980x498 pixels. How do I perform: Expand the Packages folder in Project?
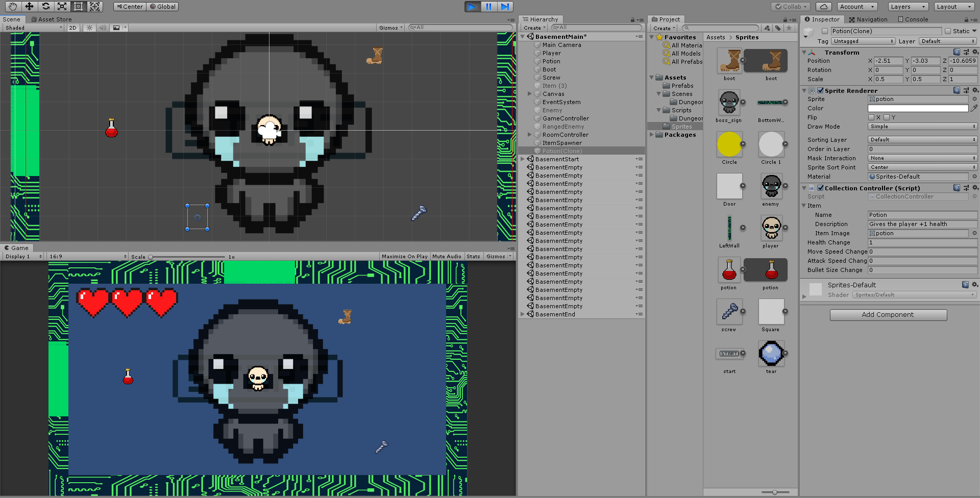tap(652, 135)
